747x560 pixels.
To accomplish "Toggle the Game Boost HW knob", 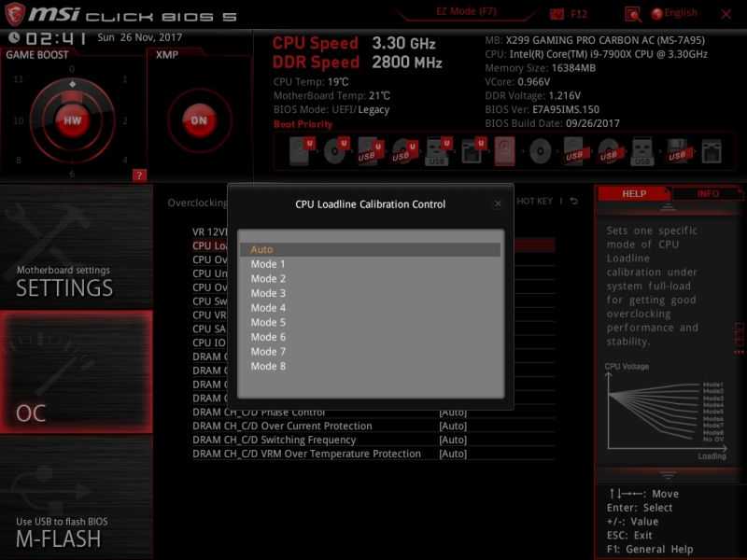I will point(73,120).
